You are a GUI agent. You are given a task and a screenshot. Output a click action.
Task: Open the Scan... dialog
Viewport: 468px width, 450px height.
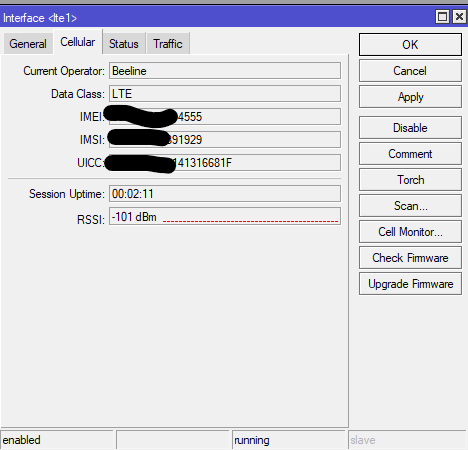tap(410, 206)
